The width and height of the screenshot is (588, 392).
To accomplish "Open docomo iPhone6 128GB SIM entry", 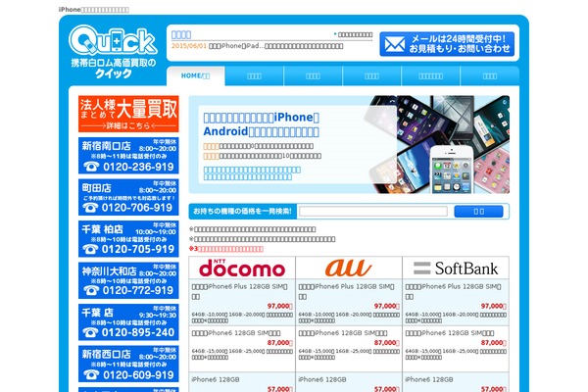I will pos(236,333).
